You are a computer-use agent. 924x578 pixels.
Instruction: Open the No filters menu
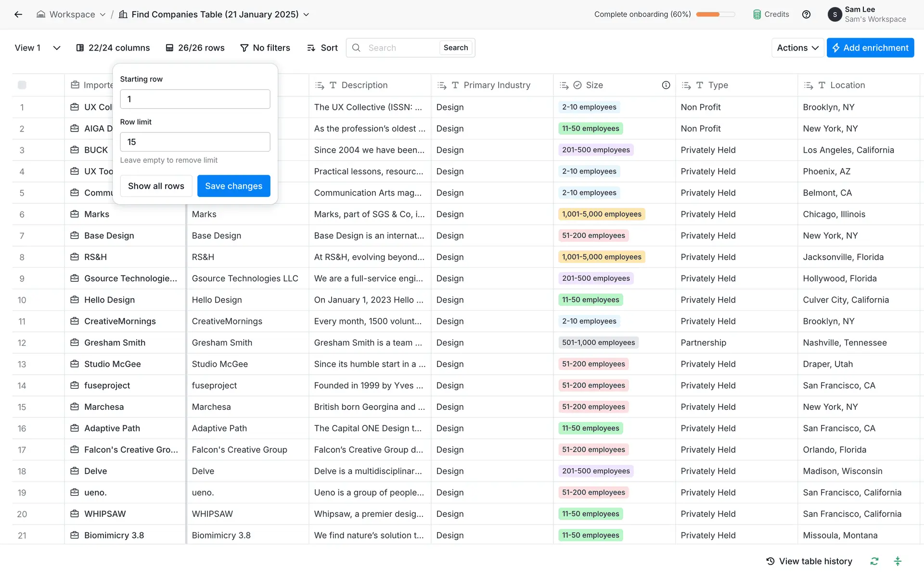265,48
